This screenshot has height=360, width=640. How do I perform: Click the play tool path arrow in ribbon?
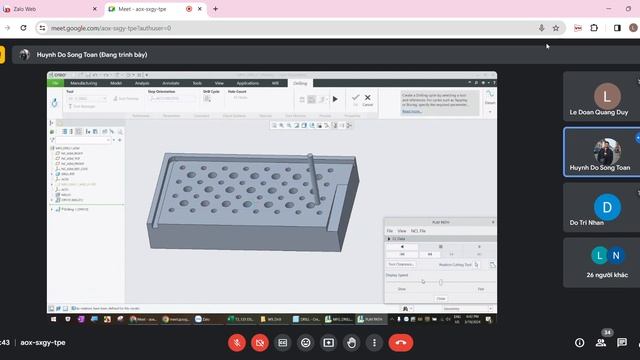pos(335,99)
